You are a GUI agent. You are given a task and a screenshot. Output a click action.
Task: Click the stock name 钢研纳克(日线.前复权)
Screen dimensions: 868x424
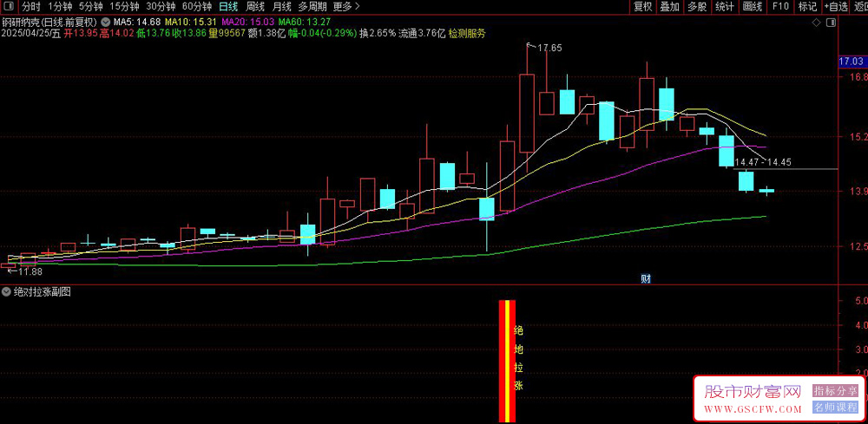pyautogui.click(x=50, y=23)
